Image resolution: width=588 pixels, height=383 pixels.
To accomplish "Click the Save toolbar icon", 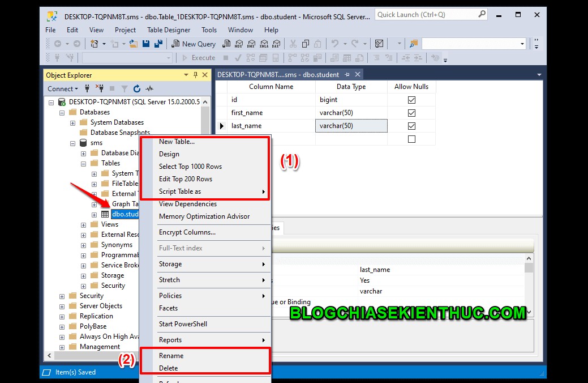I will 146,43.
